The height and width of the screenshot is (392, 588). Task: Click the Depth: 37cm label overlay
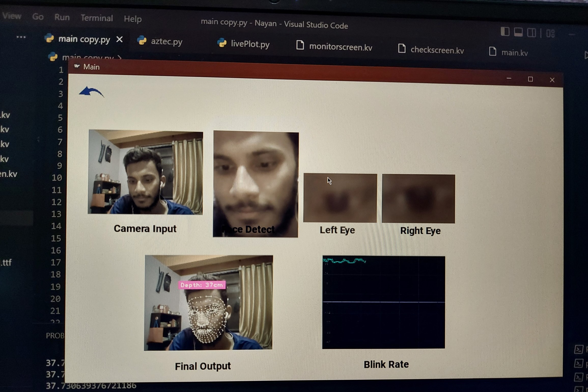tap(202, 285)
